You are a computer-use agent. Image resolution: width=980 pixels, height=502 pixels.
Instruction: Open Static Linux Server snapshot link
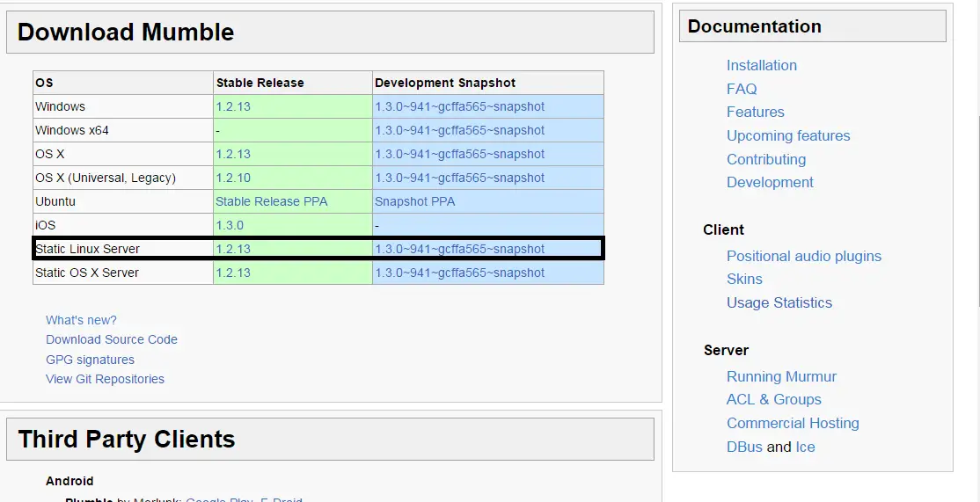[459, 249]
